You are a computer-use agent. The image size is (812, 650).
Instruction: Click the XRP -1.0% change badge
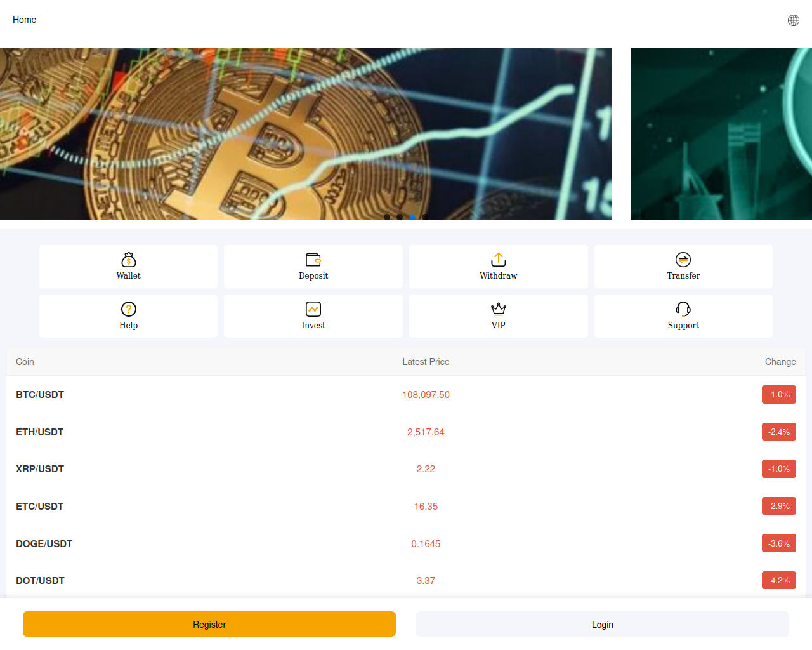tap(779, 469)
